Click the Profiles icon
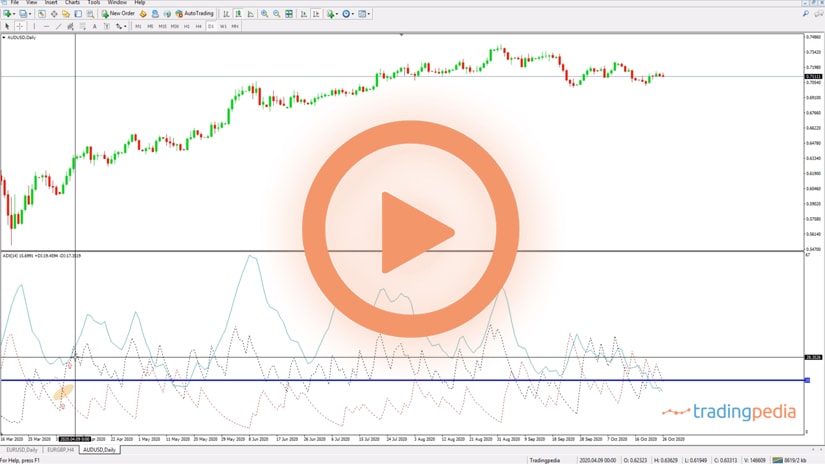The width and height of the screenshot is (825, 464). (23, 14)
